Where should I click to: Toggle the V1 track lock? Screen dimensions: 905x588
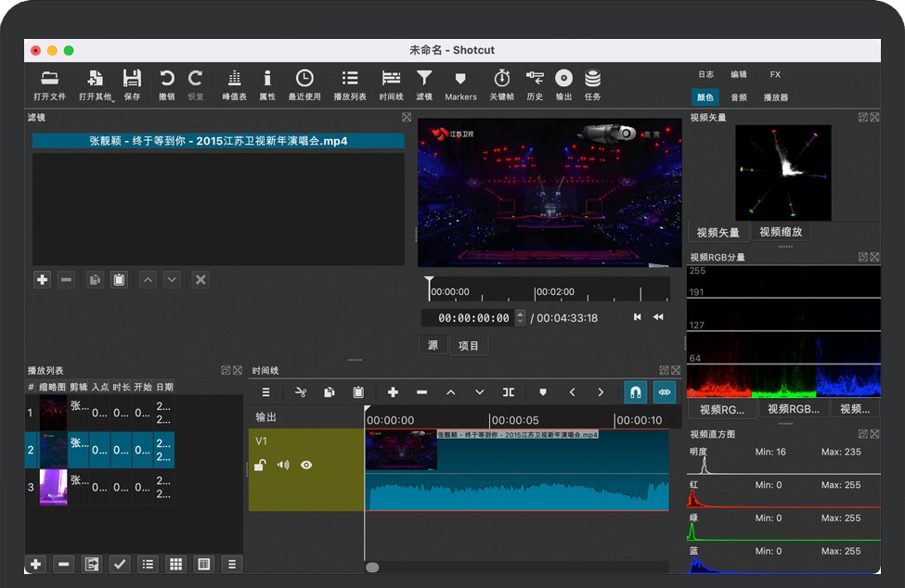coord(261,465)
